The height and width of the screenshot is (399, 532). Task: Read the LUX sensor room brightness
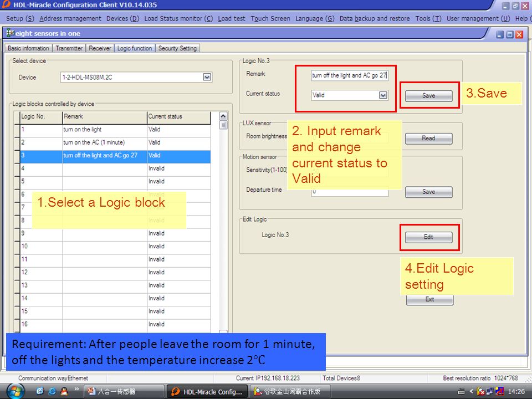(x=428, y=139)
